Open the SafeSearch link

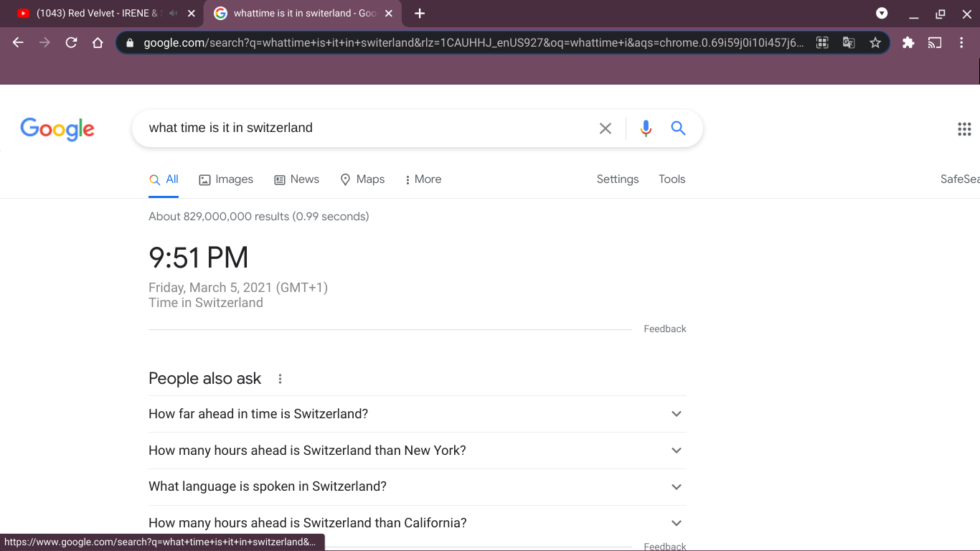pyautogui.click(x=960, y=179)
